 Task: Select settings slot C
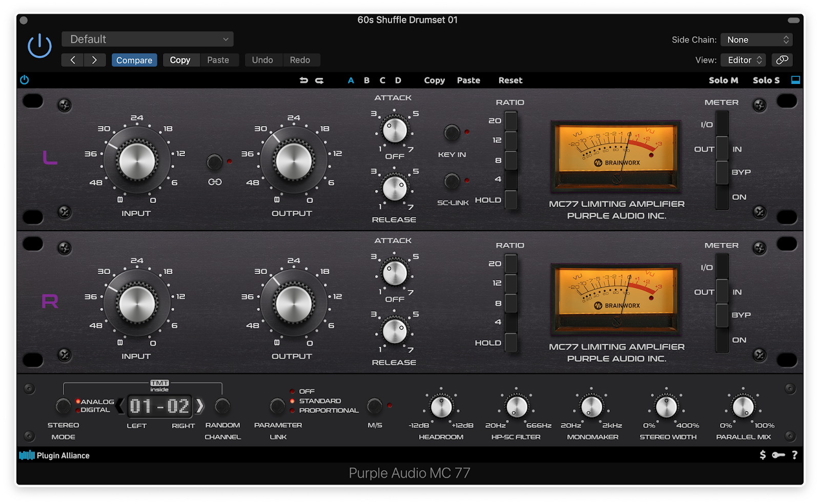point(382,80)
